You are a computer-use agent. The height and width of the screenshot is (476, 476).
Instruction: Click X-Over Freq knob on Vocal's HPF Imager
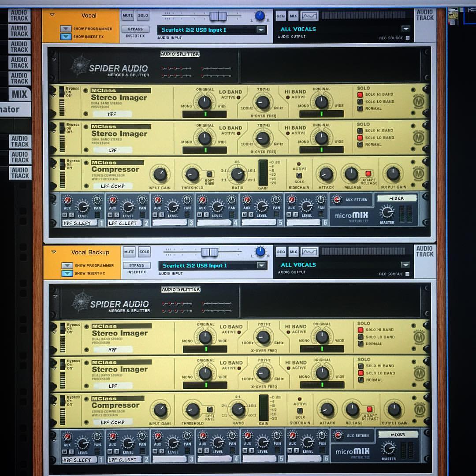tap(263, 102)
